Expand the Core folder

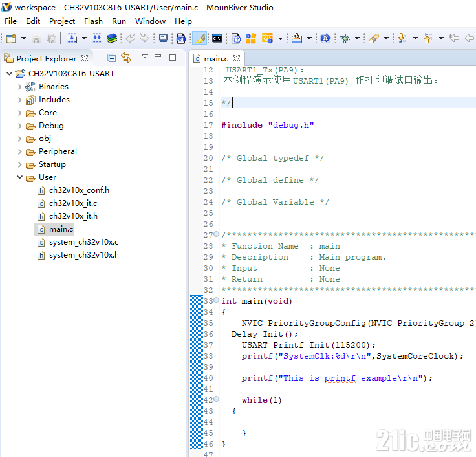click(20, 113)
